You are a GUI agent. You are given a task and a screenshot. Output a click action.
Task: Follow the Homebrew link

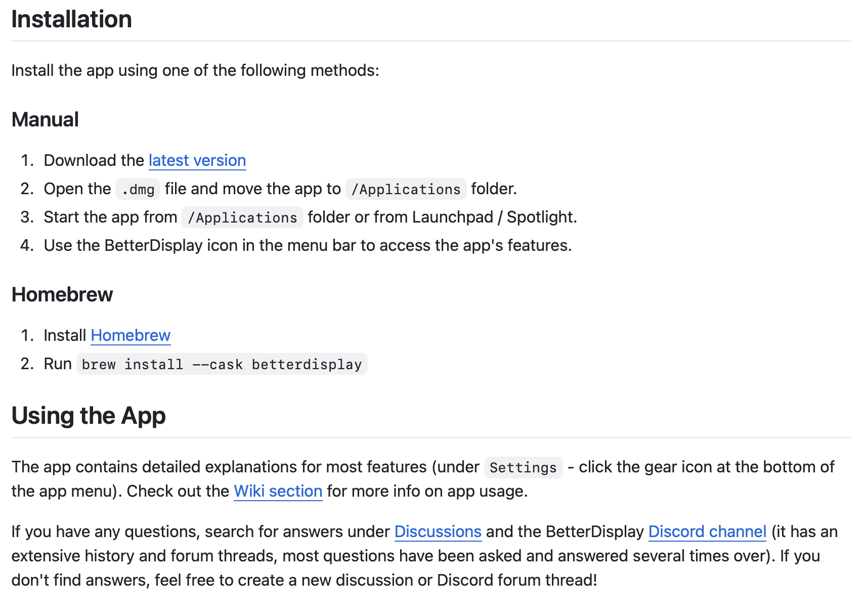pyautogui.click(x=131, y=335)
